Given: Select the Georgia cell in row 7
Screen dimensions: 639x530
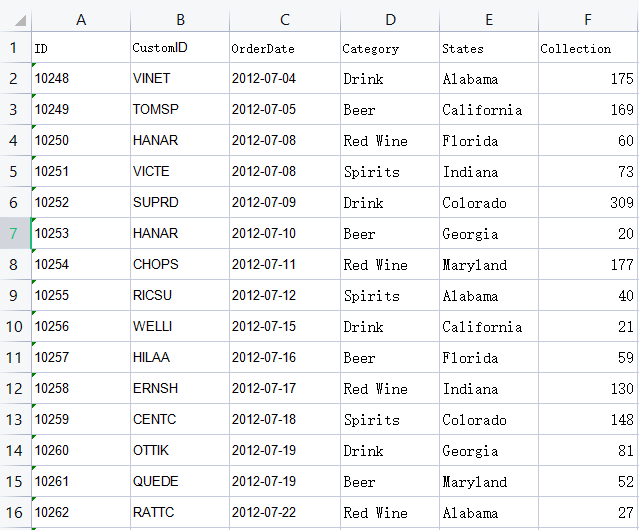Looking at the screenshot, I should pyautogui.click(x=489, y=233).
